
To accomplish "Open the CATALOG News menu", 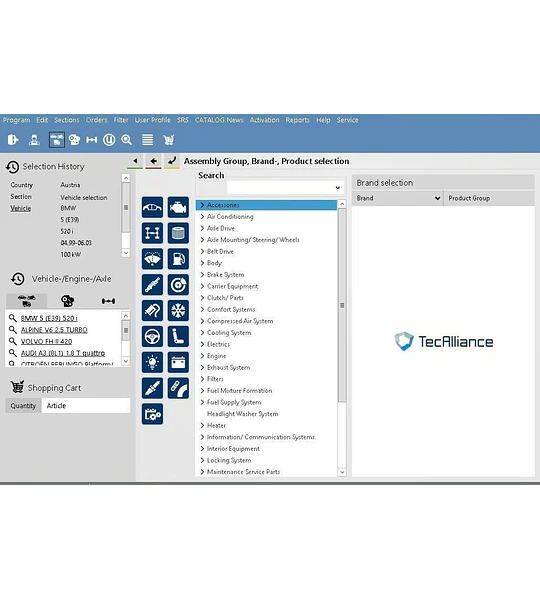I will point(219,120).
